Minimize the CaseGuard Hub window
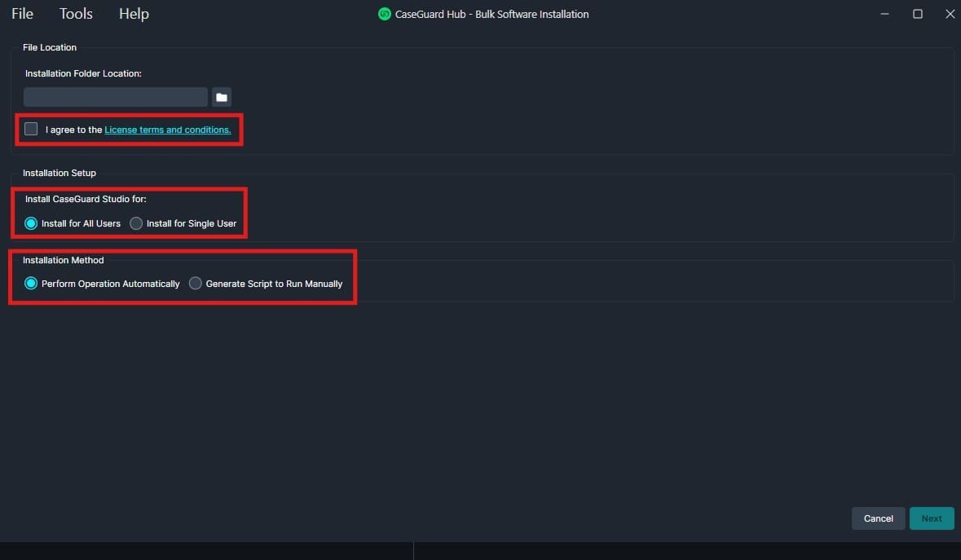This screenshot has width=961, height=560. coord(885,14)
